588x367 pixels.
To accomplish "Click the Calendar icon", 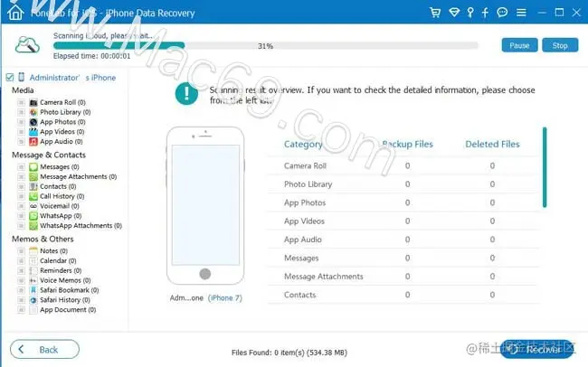I will click(x=33, y=260).
